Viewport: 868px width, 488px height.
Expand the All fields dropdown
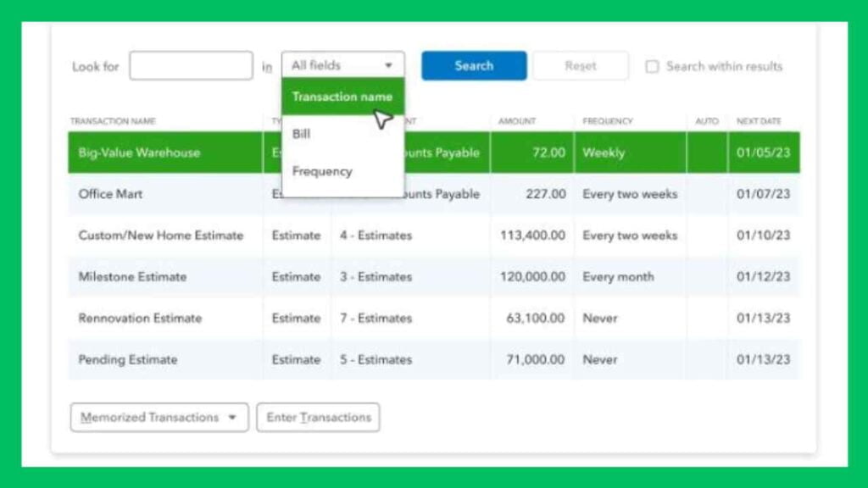342,66
